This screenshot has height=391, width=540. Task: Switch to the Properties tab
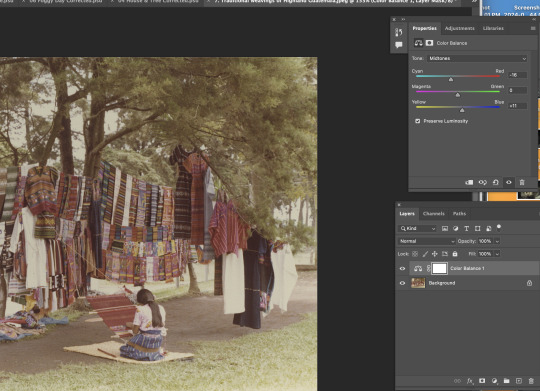[x=425, y=28]
